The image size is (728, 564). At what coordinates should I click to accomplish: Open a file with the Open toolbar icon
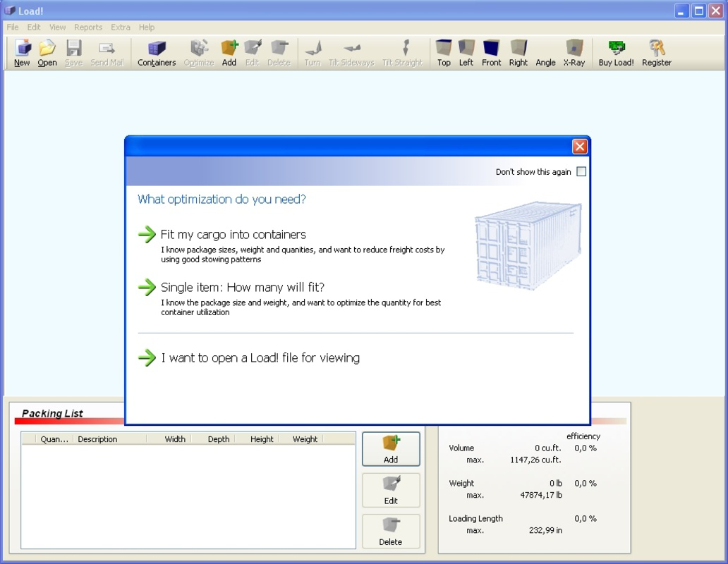pos(47,53)
